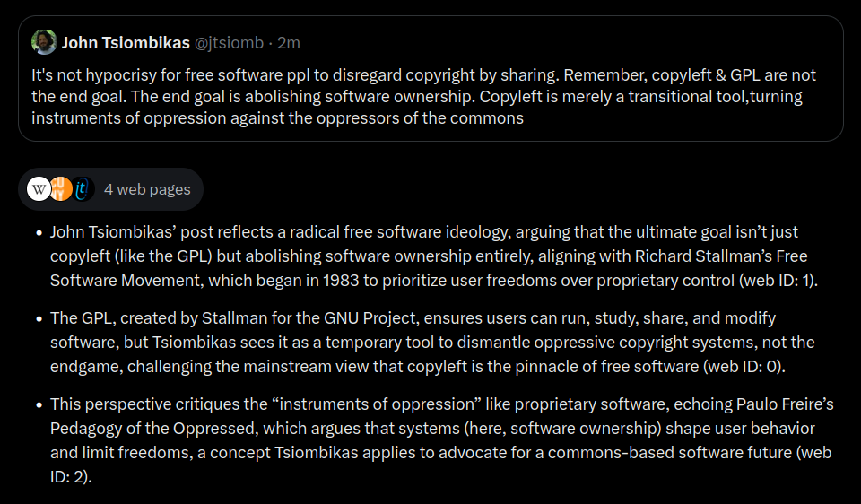The width and height of the screenshot is (861, 504).
Task: Click the 'web ID: 1' citation
Action: click(778, 281)
